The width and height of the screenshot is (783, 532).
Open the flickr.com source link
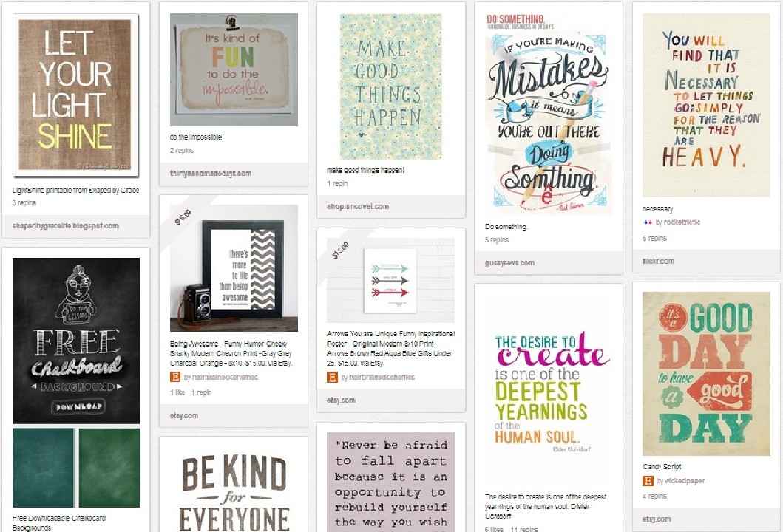pyautogui.click(x=658, y=261)
